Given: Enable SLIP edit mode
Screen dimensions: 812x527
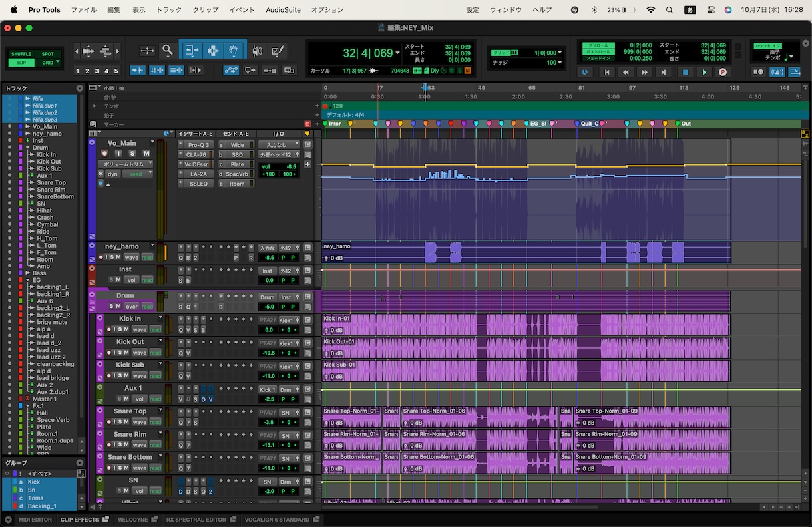Looking at the screenshot, I should [21, 63].
